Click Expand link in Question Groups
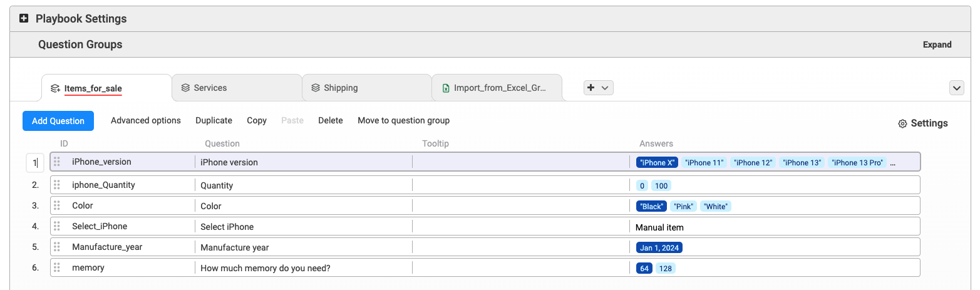Viewport: 980px width, 290px height. (x=937, y=44)
